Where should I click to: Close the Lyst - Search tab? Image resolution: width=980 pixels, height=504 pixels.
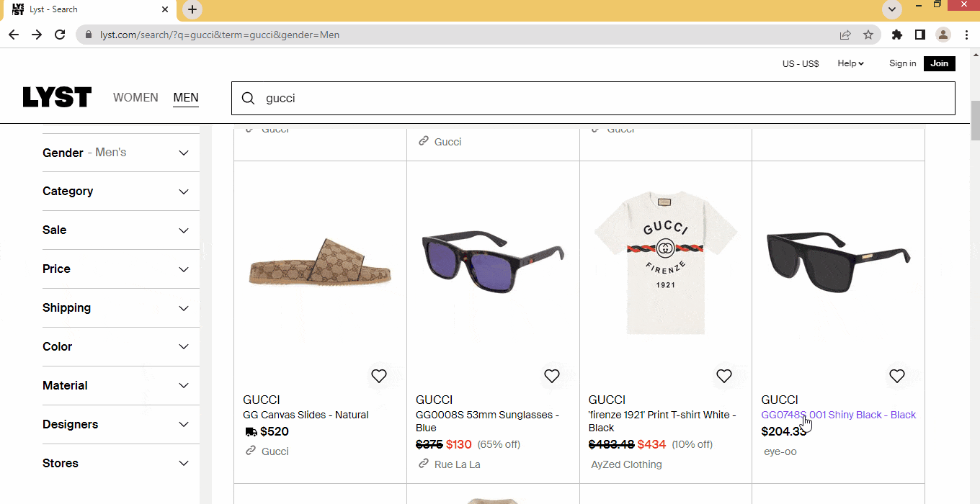coord(165,9)
